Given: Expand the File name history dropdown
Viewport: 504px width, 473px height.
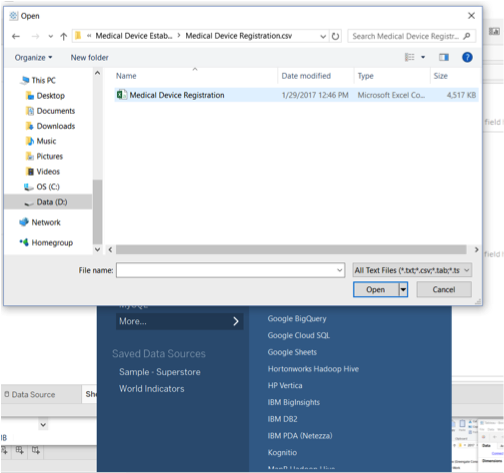Looking at the screenshot, I should click(340, 270).
